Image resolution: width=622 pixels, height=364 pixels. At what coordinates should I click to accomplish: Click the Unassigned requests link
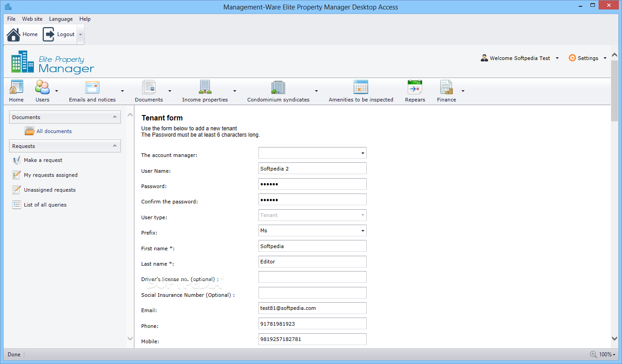pyautogui.click(x=50, y=190)
